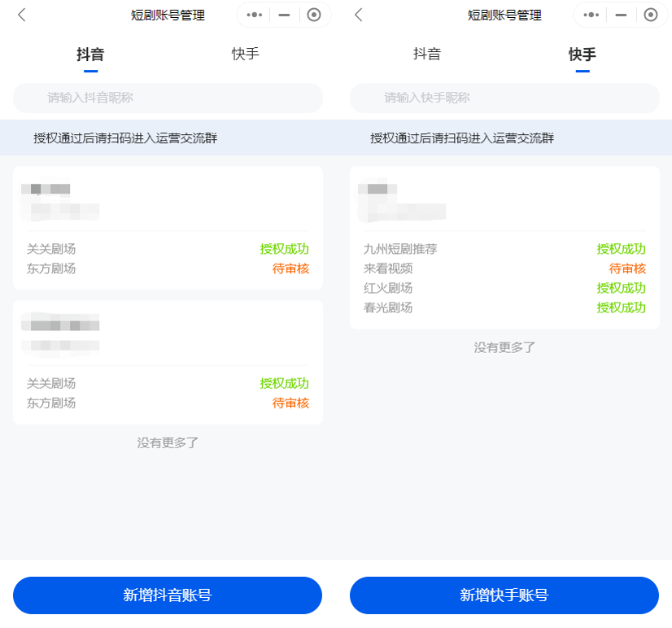Focus the 请输入抖音昵称 search field
Image resolution: width=672 pixels, height=628 pixels.
click(168, 98)
